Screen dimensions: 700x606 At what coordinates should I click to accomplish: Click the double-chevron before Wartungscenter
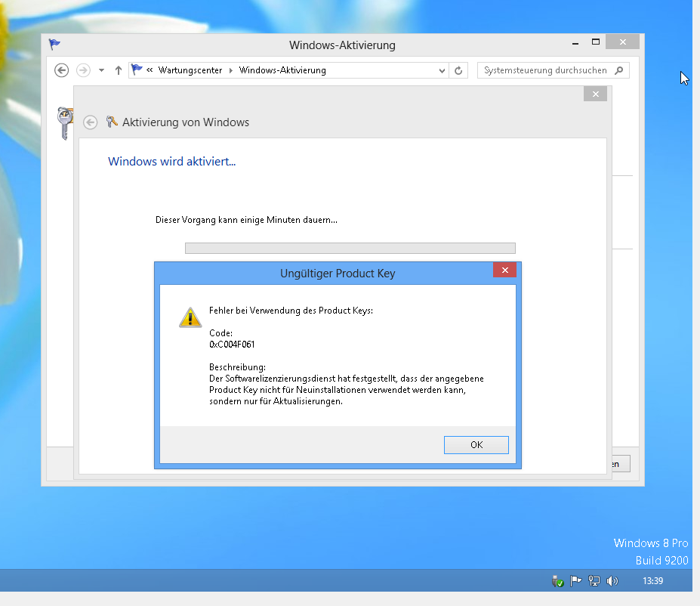click(150, 70)
